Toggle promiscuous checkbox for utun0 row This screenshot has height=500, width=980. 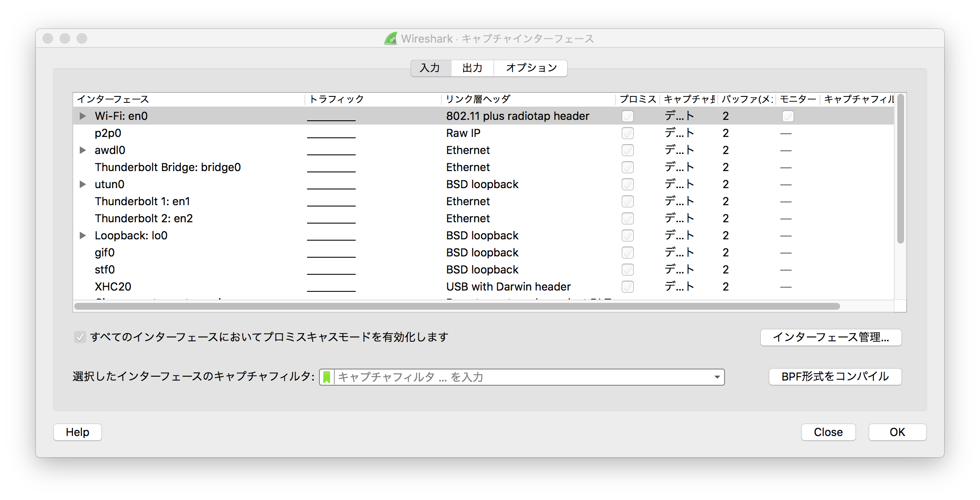click(x=627, y=184)
